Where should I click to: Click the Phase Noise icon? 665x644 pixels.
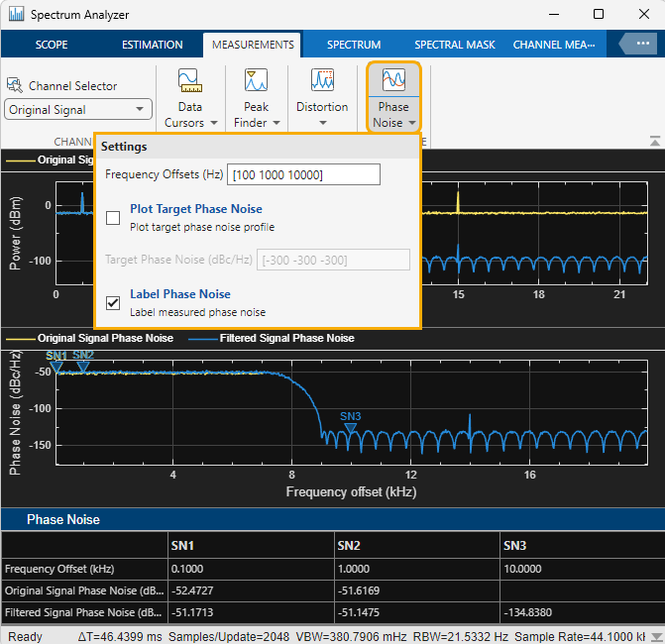[x=393, y=81]
